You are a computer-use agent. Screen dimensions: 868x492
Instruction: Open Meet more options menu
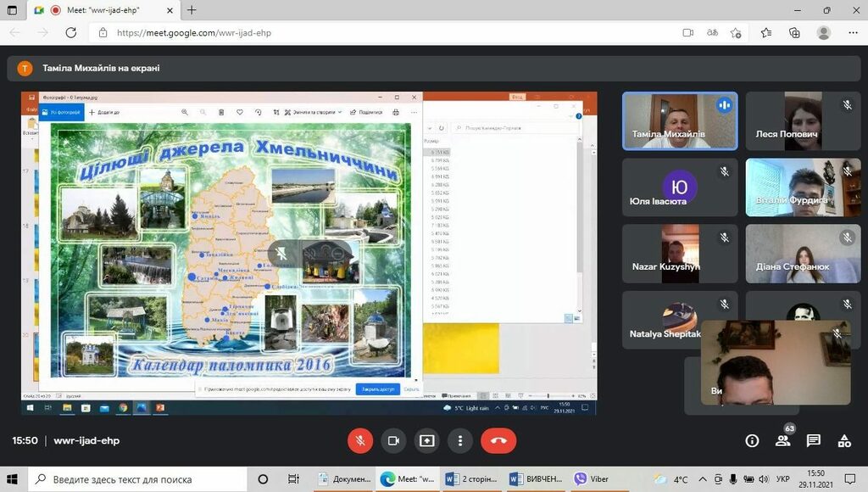coord(459,440)
